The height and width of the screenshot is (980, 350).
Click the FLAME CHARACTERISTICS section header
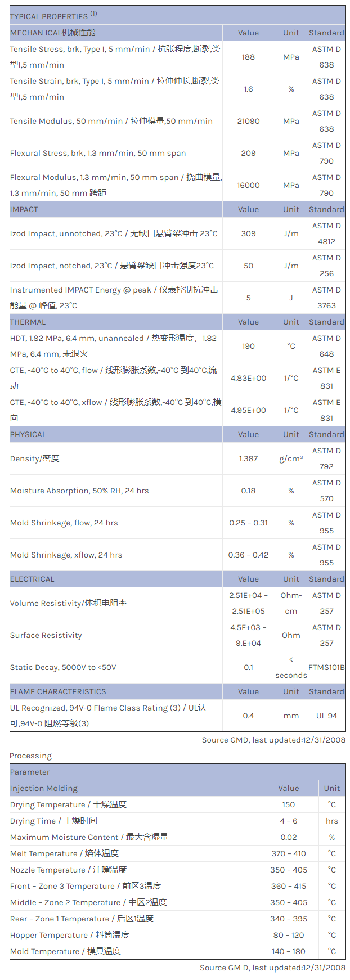(x=58, y=691)
